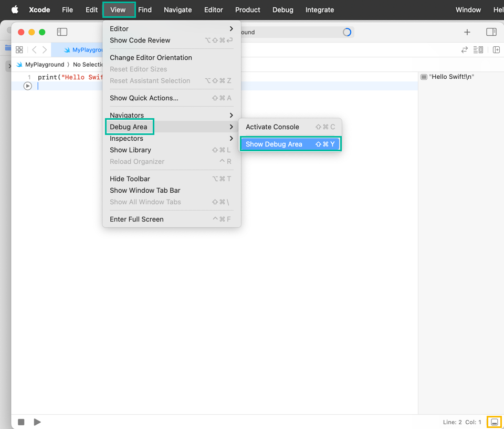Choose Activate Console
Screen dimensions: 504x429
click(x=290, y=127)
